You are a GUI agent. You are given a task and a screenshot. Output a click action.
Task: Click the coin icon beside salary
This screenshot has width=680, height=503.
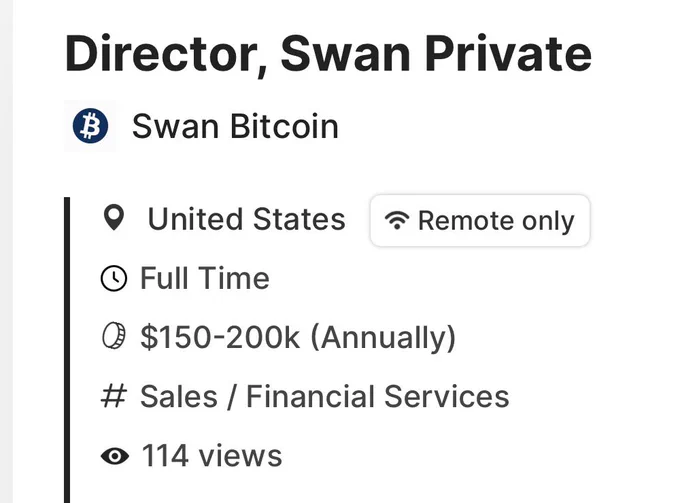click(x=114, y=336)
